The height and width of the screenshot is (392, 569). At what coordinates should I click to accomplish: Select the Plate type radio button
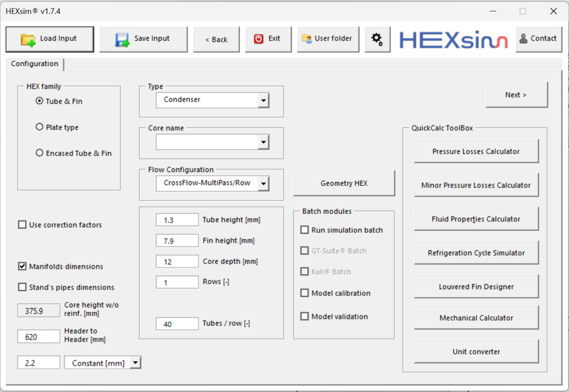[40, 127]
